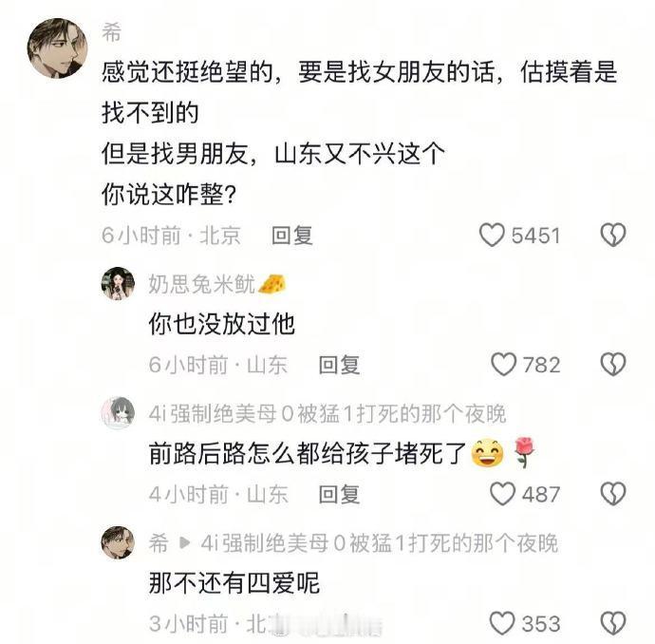655x644 pixels.
Task: Tap username 希 at top comment
Action: (111, 32)
